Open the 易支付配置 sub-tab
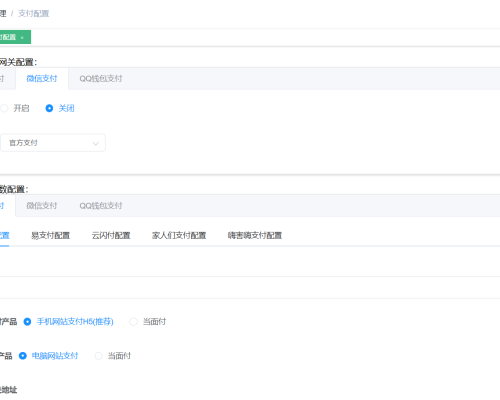The width and height of the screenshot is (500, 400). coord(51,236)
